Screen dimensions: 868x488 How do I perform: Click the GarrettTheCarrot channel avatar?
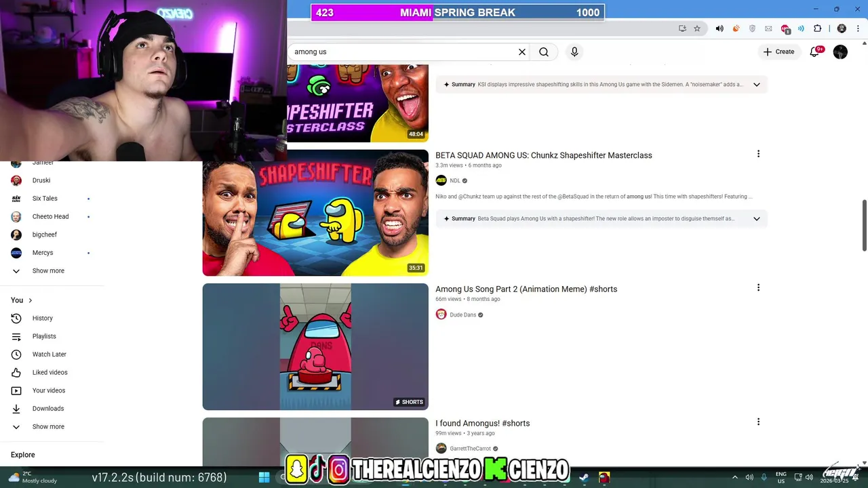(x=441, y=448)
